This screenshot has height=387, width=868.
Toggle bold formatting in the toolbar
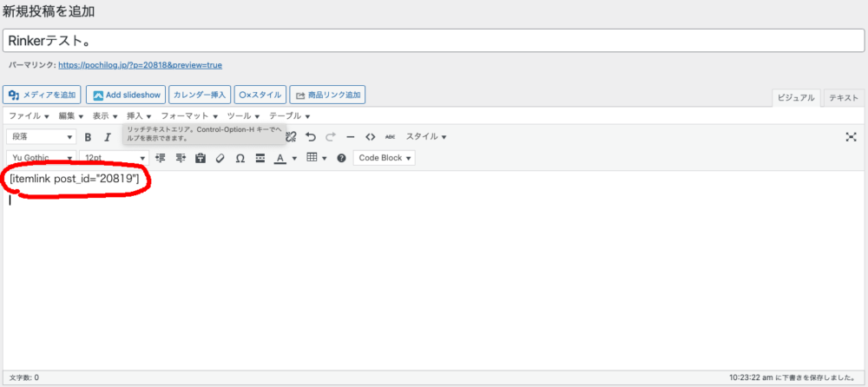click(88, 137)
